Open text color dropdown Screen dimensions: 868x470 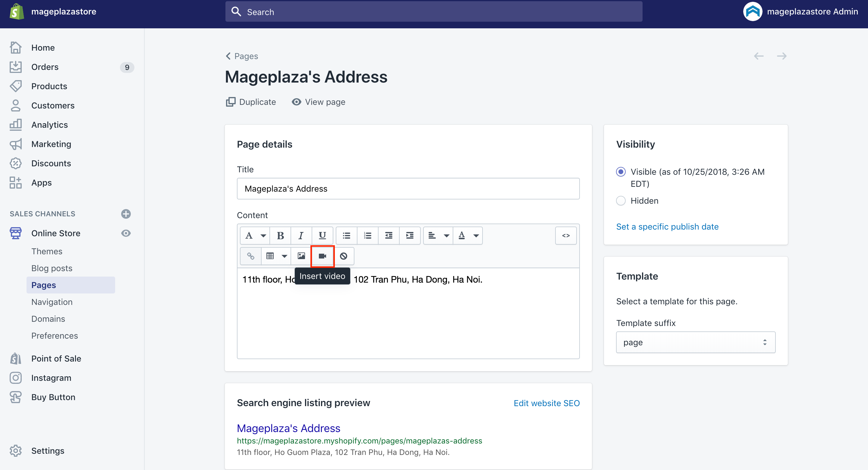[468, 236]
